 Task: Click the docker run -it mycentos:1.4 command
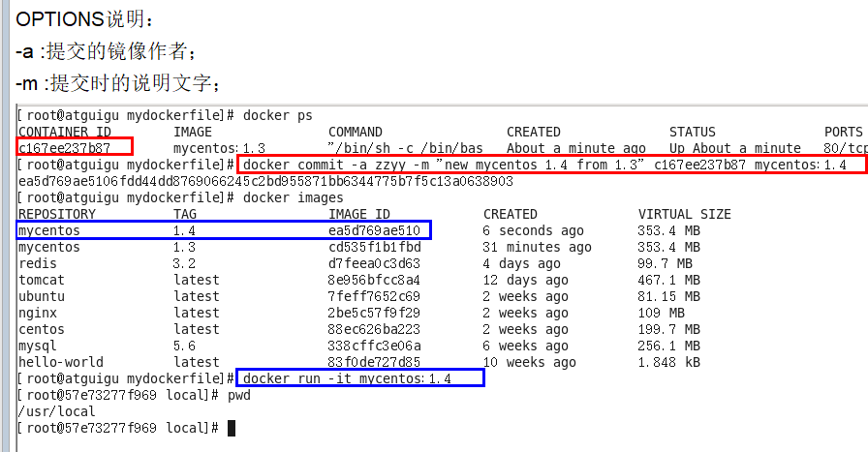pyautogui.click(x=359, y=378)
